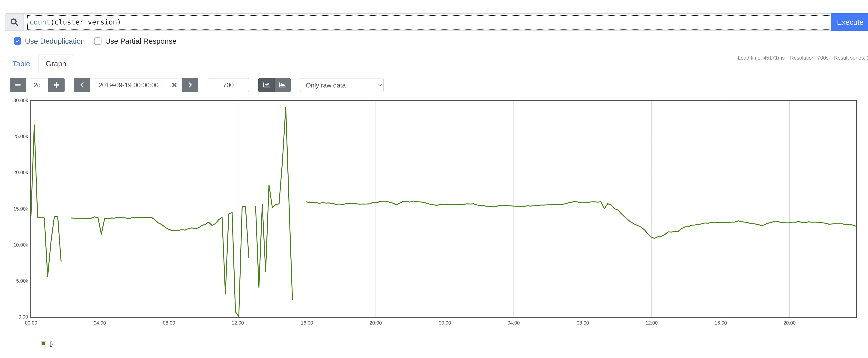
Task: Increase the time range with the plus icon
Action: (x=56, y=85)
